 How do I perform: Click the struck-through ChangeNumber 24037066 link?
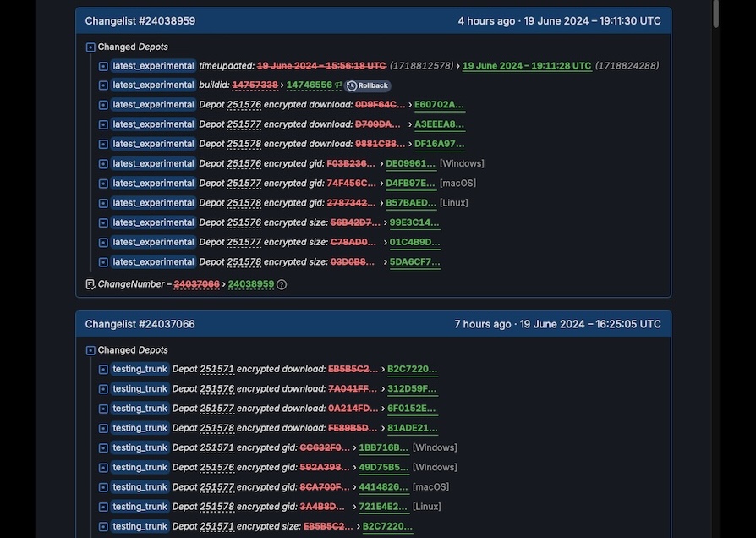[196, 284]
